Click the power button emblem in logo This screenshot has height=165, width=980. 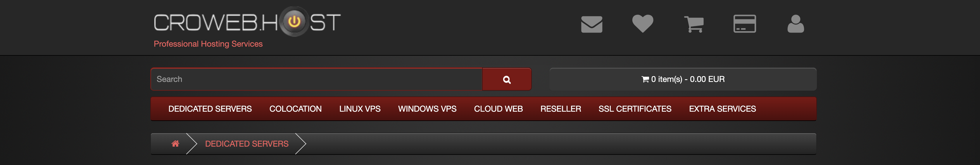294,22
